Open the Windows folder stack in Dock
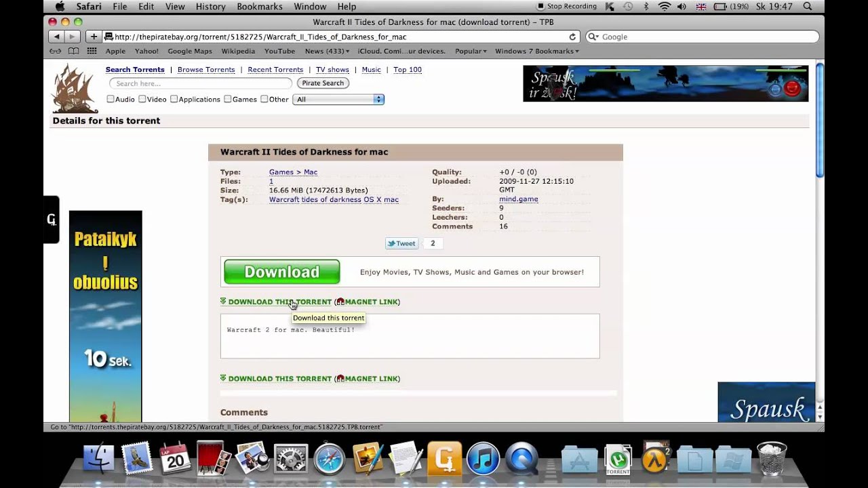The height and width of the screenshot is (488, 868). (732, 459)
